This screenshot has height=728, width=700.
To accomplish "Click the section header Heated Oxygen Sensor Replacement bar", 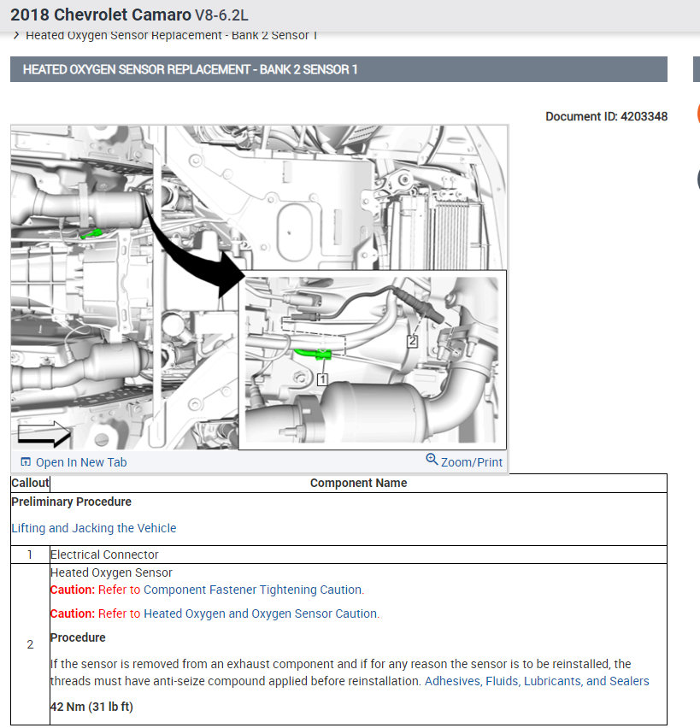I will (x=338, y=69).
